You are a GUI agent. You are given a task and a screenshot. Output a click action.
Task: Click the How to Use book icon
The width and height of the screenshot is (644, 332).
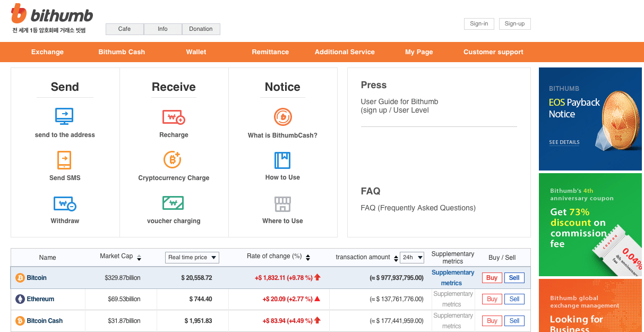282,160
